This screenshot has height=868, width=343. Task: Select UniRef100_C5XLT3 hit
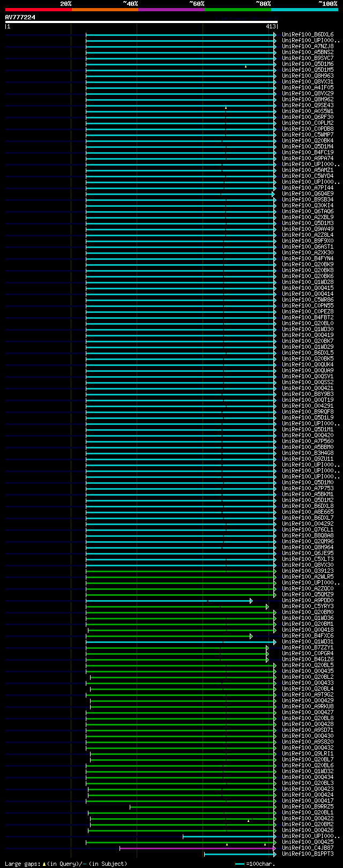pyautogui.click(x=308, y=559)
